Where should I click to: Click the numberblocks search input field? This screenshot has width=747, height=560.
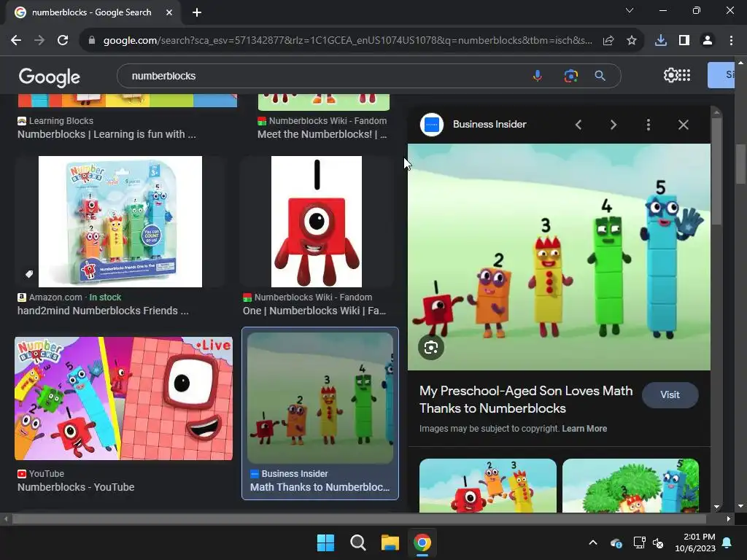tap(324, 76)
